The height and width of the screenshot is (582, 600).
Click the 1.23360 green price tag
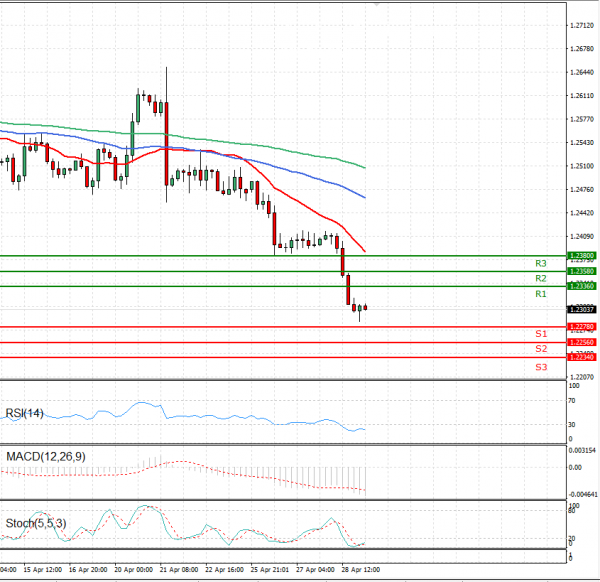click(x=582, y=287)
